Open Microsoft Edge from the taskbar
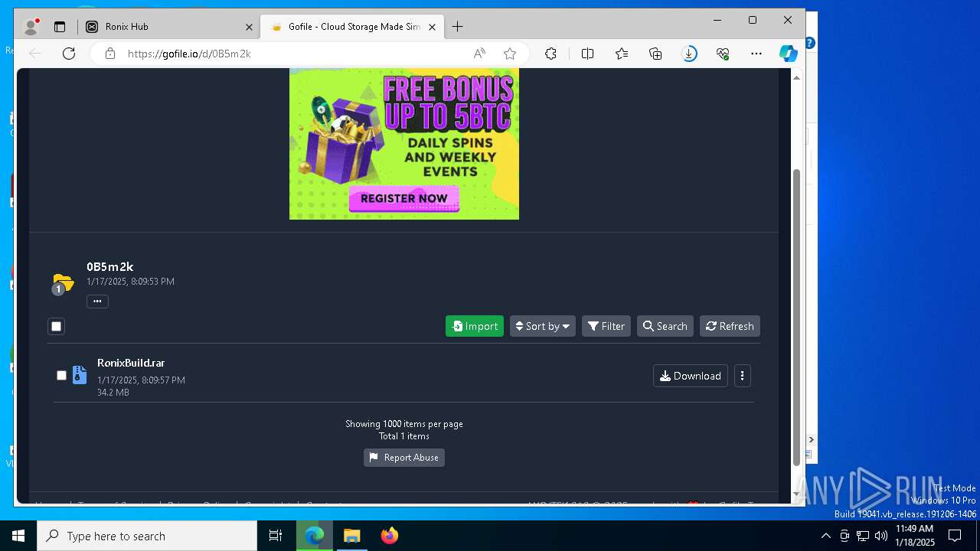 (315, 536)
